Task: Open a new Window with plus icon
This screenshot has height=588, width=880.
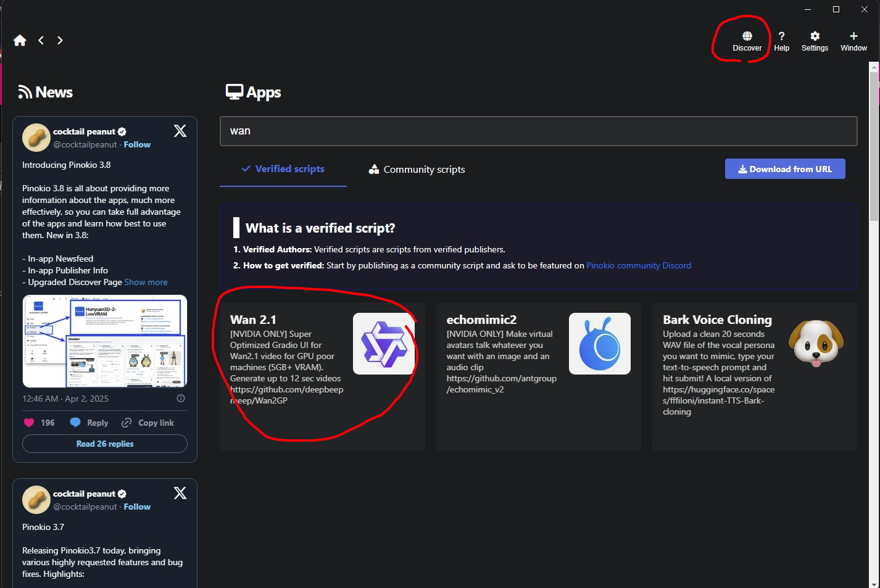Action: point(853,41)
